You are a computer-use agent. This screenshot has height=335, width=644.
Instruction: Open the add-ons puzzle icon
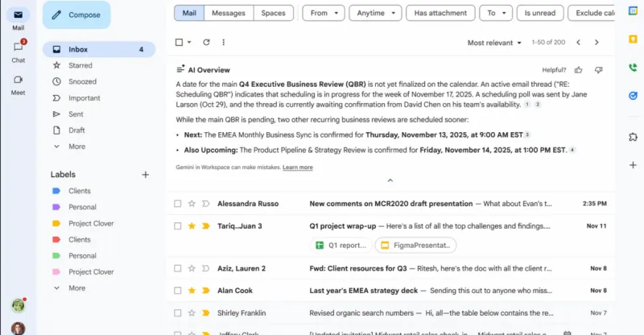click(633, 137)
